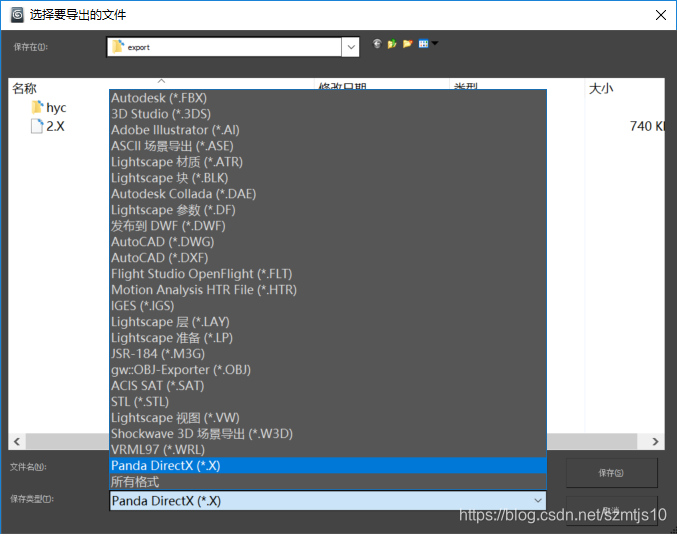Click the scroll right arrow in file list
677x534 pixels.
coord(655,441)
